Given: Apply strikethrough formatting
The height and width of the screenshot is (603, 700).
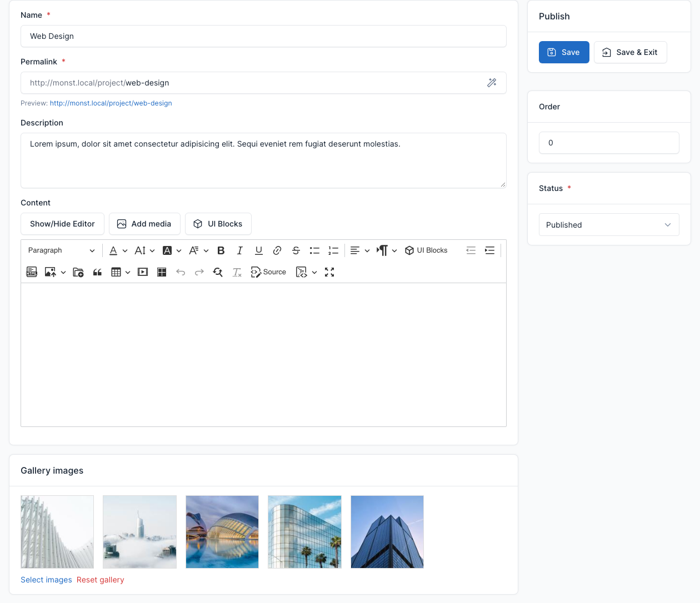Looking at the screenshot, I should (296, 250).
